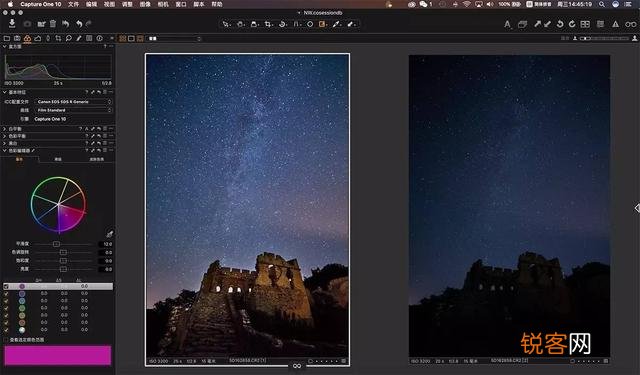Image resolution: width=640 pixels, height=375 pixels.
Task: Open the Metadata info tool tab
Action: (x=100, y=38)
